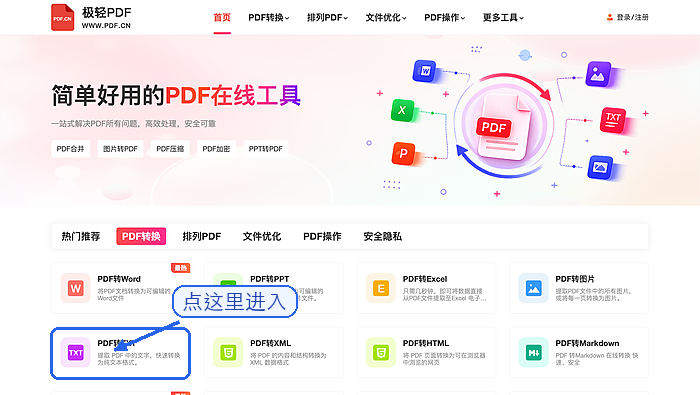Open the PDF转HTML tool icon

tap(381, 353)
